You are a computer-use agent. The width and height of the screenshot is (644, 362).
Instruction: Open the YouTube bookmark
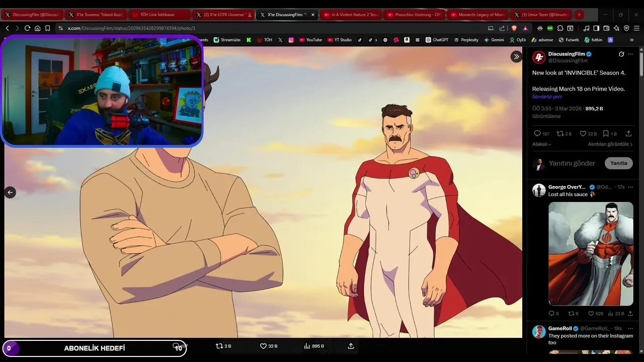pos(310,40)
